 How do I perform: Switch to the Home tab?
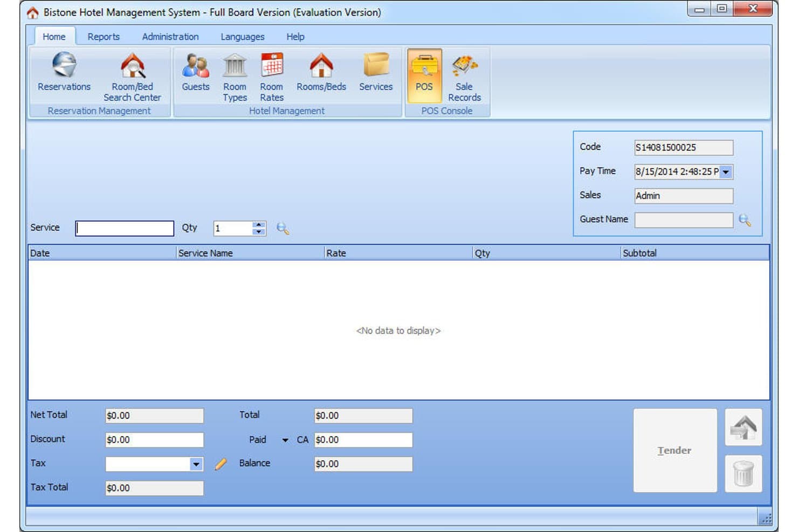tap(54, 37)
